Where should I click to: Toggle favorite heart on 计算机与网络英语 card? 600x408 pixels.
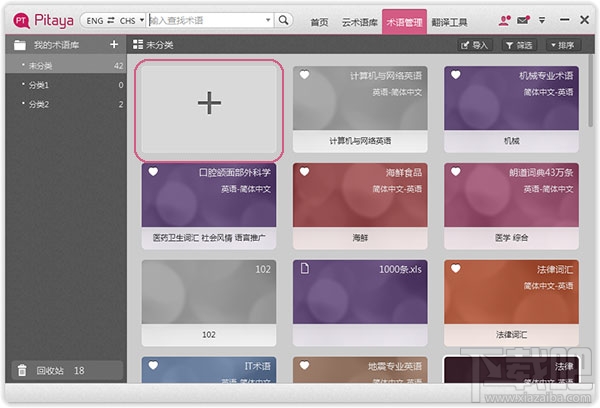(x=303, y=76)
